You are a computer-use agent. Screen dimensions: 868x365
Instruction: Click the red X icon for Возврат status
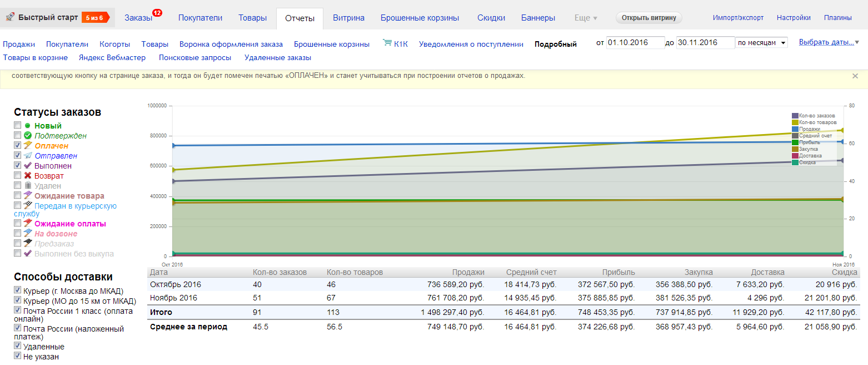point(27,176)
